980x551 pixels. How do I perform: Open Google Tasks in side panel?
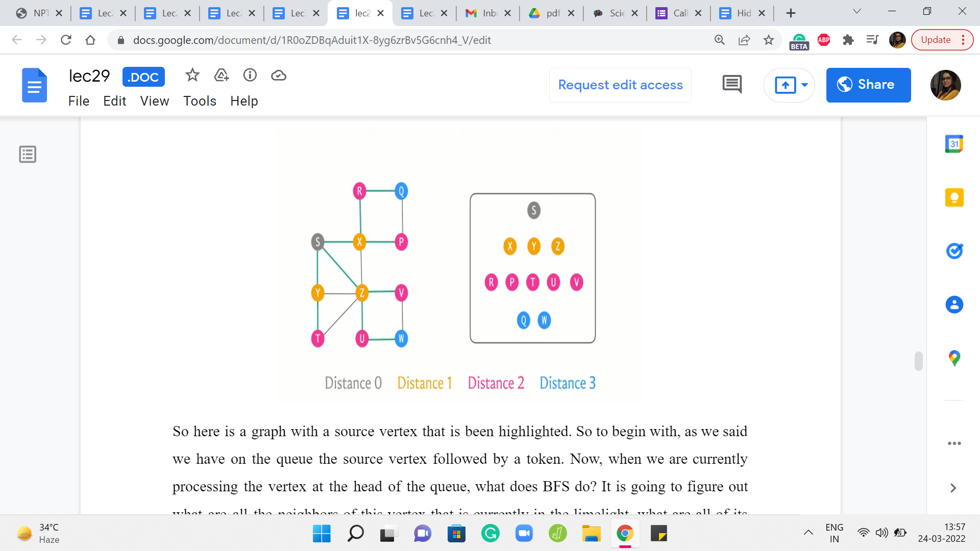[954, 251]
